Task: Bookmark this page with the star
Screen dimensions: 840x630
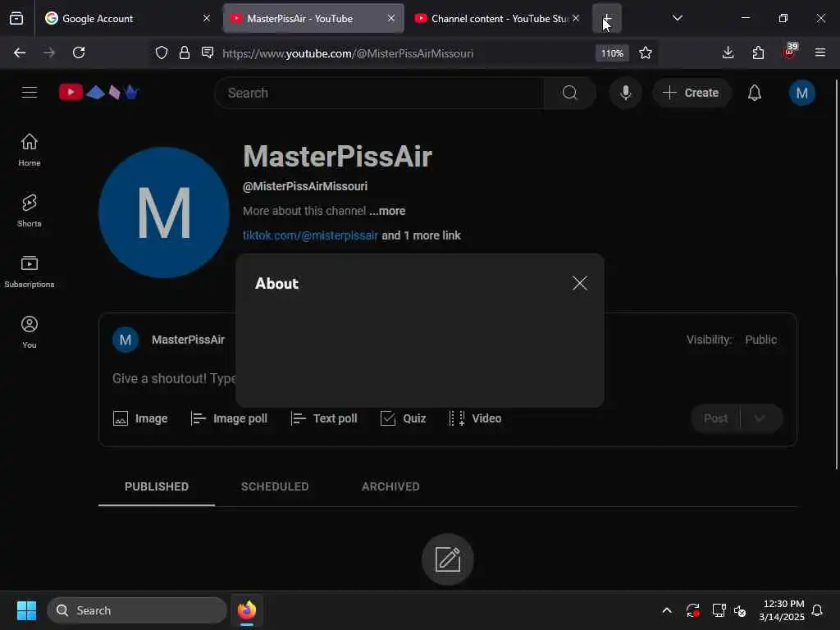Action: click(646, 52)
